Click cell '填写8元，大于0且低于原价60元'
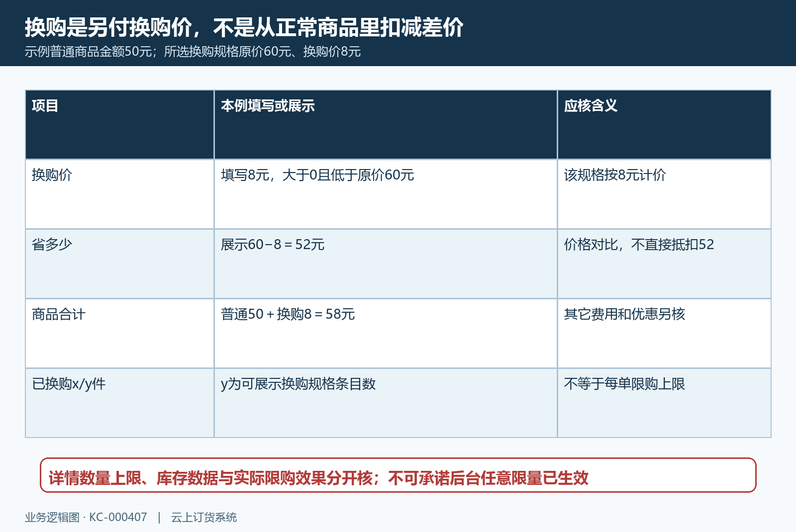The image size is (796, 532). coord(386,194)
